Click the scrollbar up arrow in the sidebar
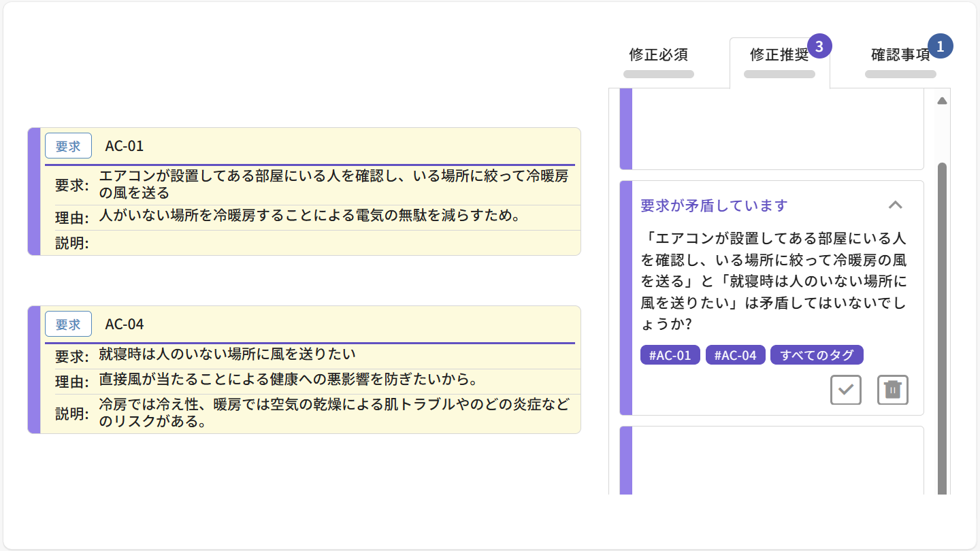 point(942,100)
